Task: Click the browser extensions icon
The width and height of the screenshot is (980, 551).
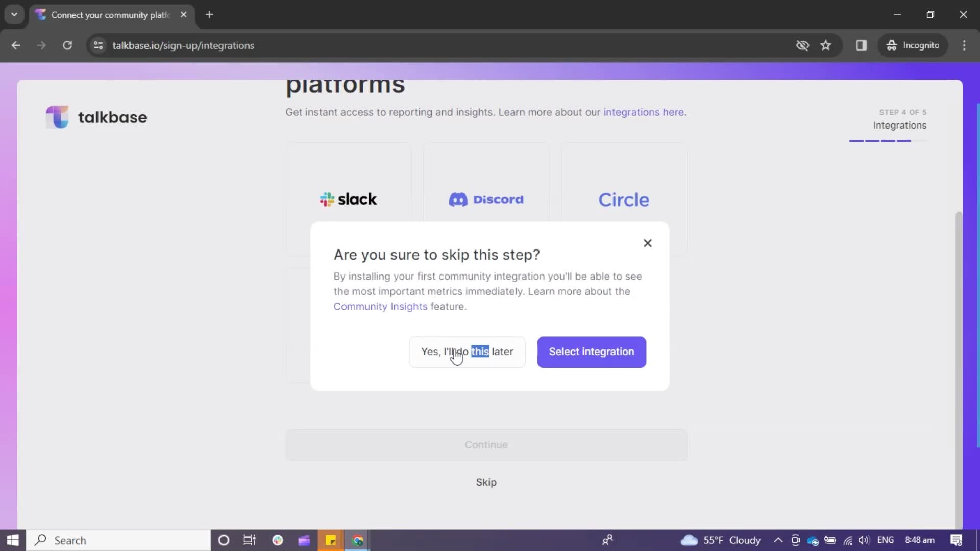Action: [862, 45]
